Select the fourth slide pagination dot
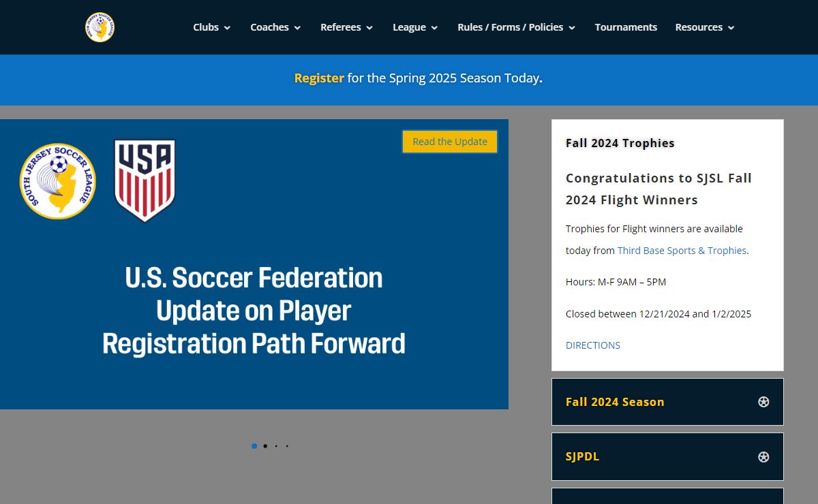 tap(287, 446)
